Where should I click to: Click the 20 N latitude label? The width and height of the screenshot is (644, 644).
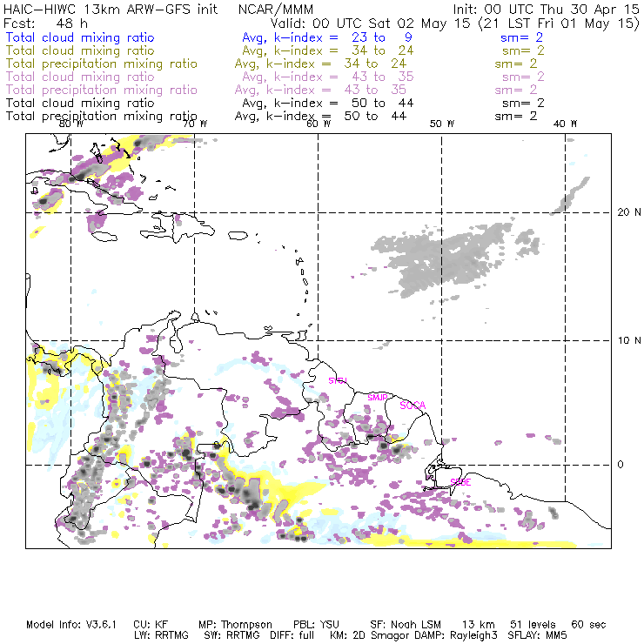pos(629,212)
